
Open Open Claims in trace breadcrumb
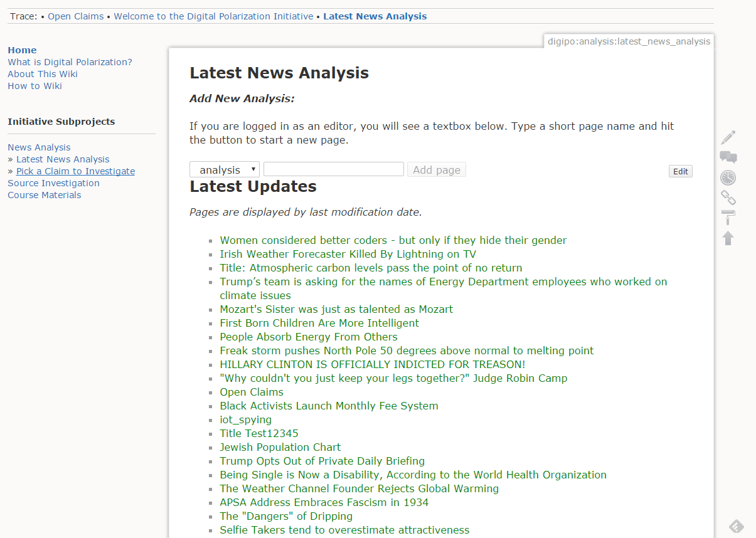[x=76, y=16]
